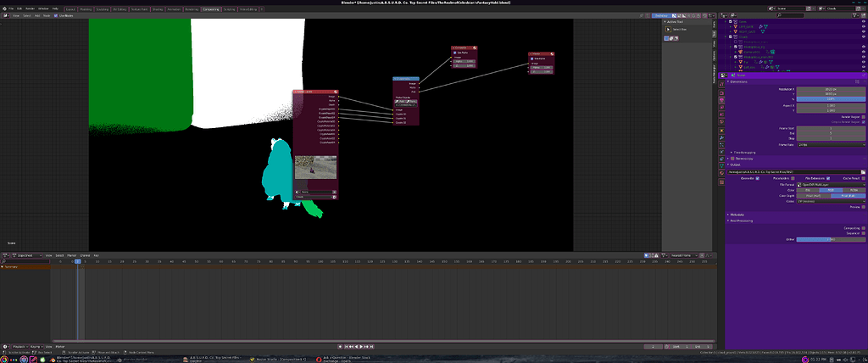This screenshot has height=363, width=868.
Task: Open the Render properties tab icon
Action: point(722,93)
